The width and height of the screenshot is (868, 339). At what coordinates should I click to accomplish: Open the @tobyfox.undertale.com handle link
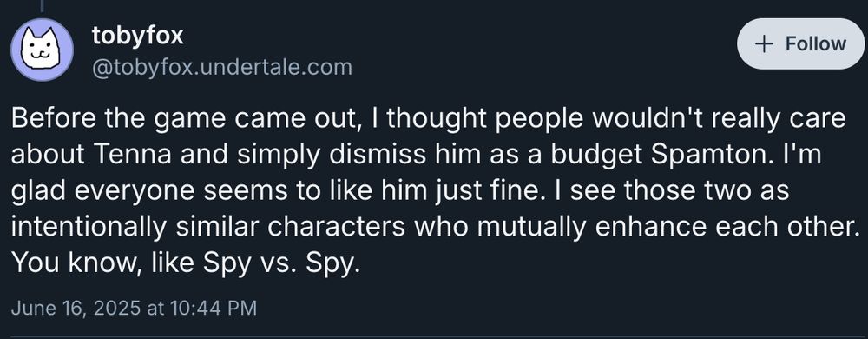click(x=221, y=67)
